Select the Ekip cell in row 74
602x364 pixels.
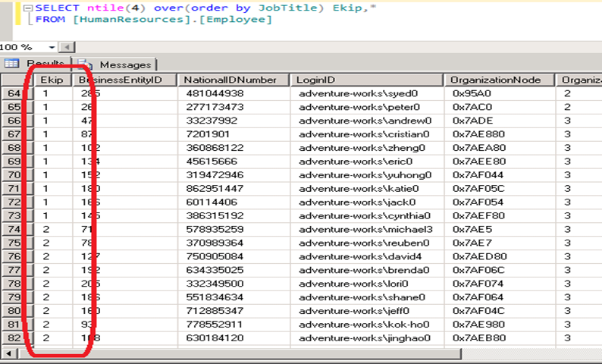[x=53, y=229]
